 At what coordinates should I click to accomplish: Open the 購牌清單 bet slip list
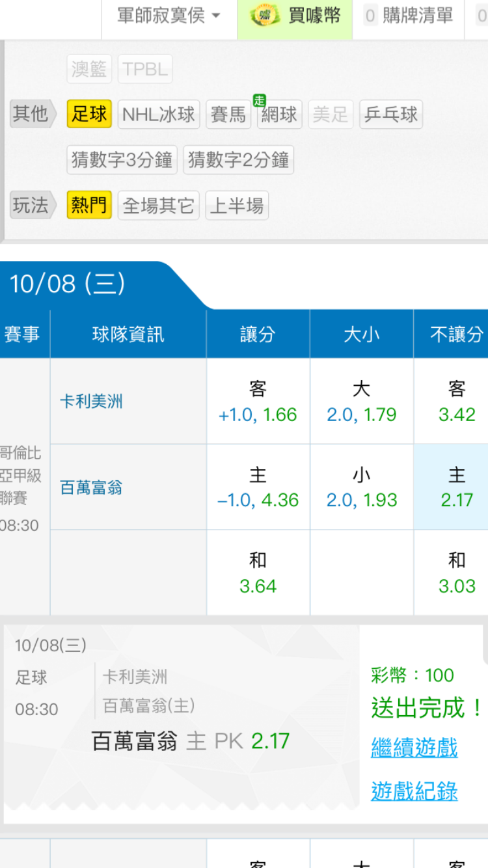click(409, 16)
